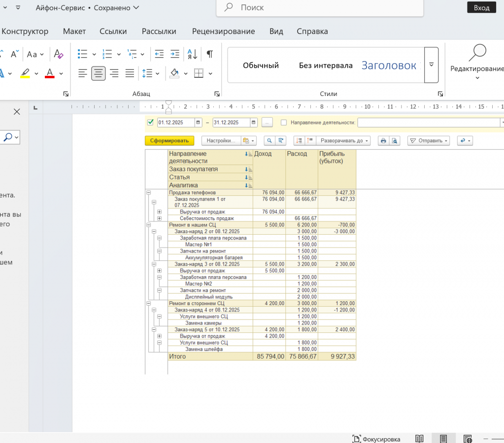504x443 pixels.
Task: Click the Вход sign-in button
Action: click(x=481, y=7)
